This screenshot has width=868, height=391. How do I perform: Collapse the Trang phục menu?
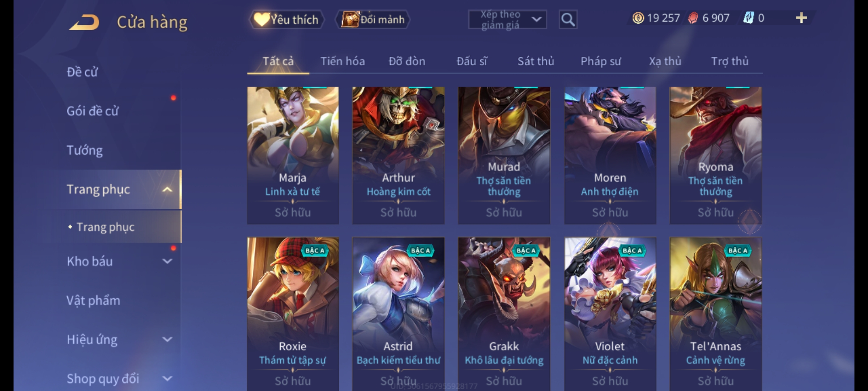click(167, 189)
